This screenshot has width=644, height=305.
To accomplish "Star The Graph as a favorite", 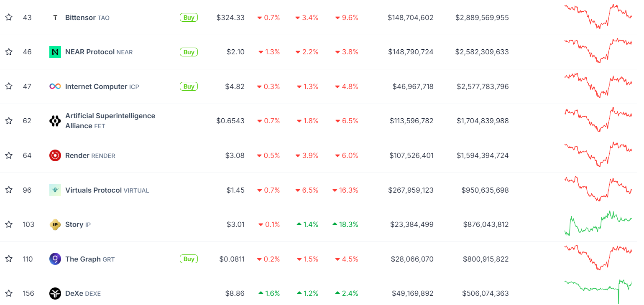I will pos(9,259).
